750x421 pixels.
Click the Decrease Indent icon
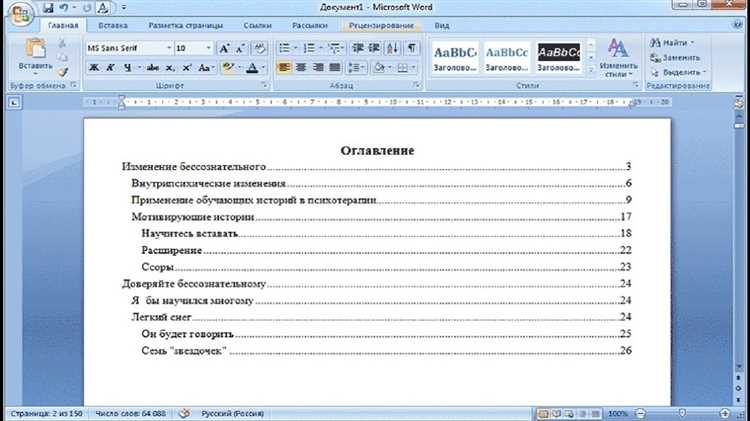point(357,48)
